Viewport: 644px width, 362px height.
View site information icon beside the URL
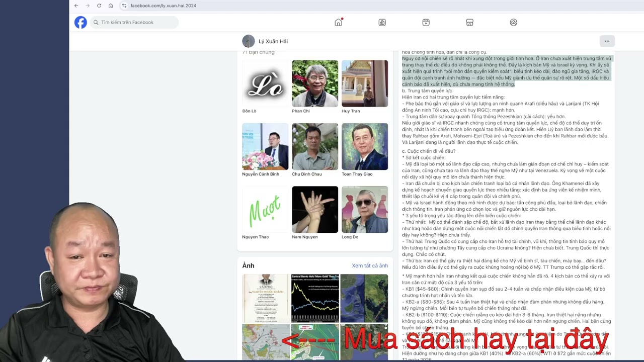(124, 6)
